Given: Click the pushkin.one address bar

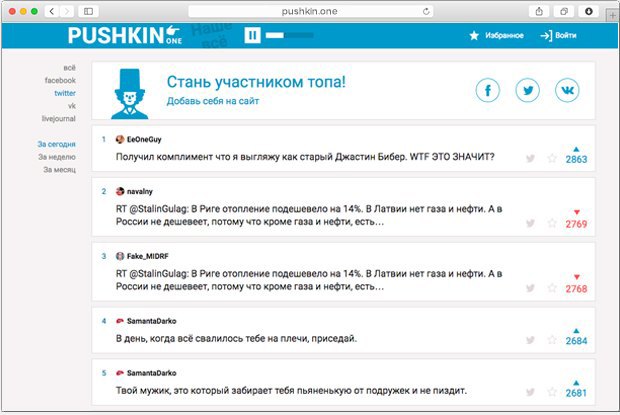Looking at the screenshot, I should pyautogui.click(x=310, y=11).
